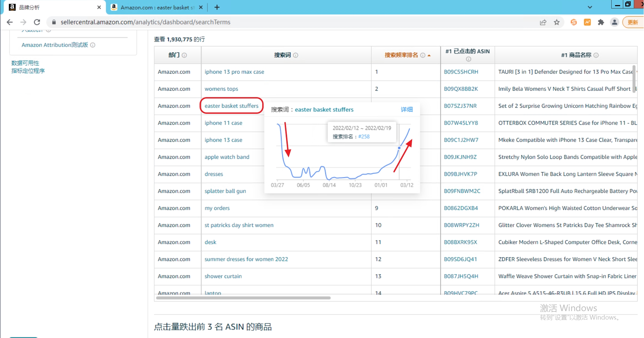
Task: Click info icon beside 部门 column header
Action: pos(184,55)
